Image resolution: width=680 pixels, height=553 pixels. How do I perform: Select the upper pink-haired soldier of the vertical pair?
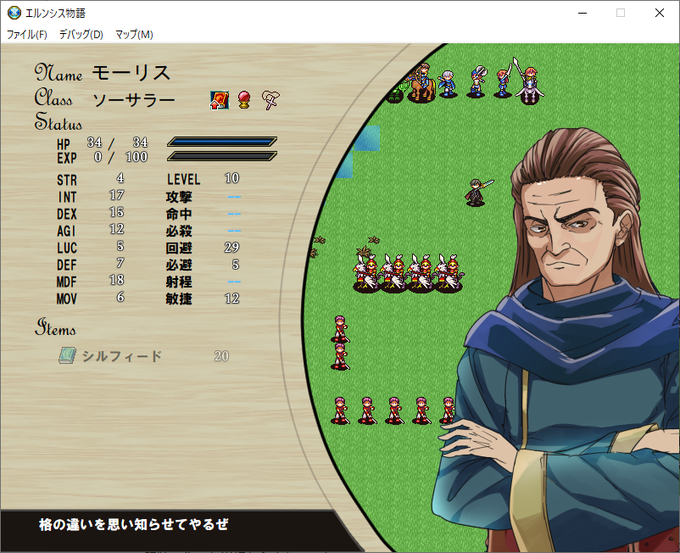[x=340, y=329]
